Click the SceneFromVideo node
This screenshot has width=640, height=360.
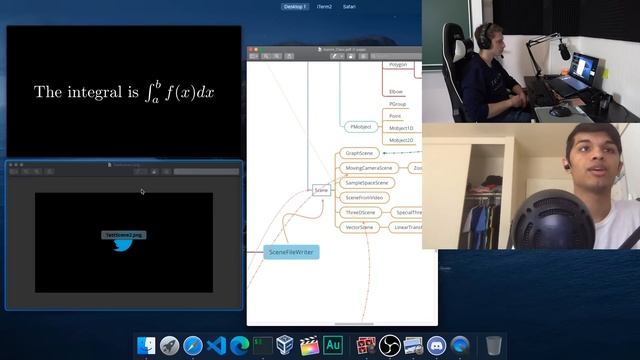[364, 198]
